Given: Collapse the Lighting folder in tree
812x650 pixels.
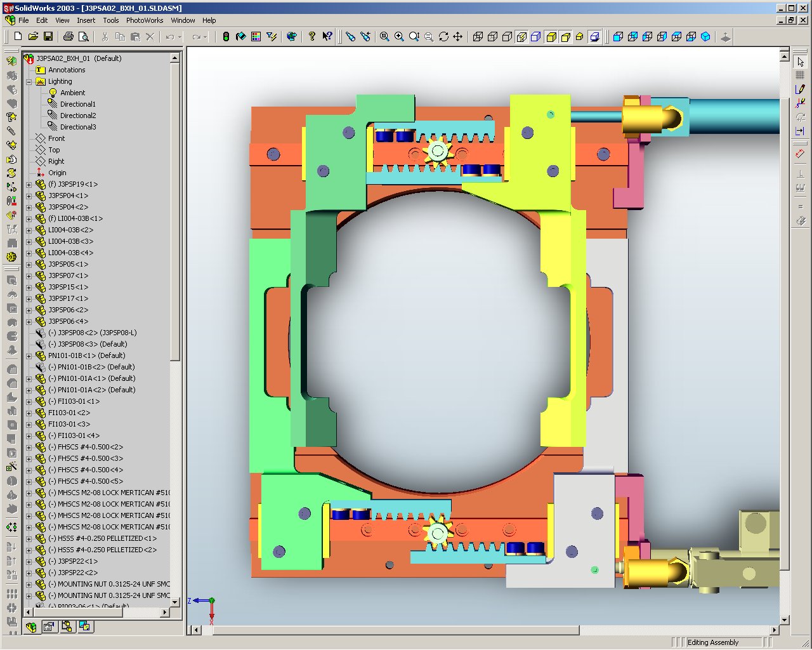Looking at the screenshot, I should pyautogui.click(x=29, y=82).
